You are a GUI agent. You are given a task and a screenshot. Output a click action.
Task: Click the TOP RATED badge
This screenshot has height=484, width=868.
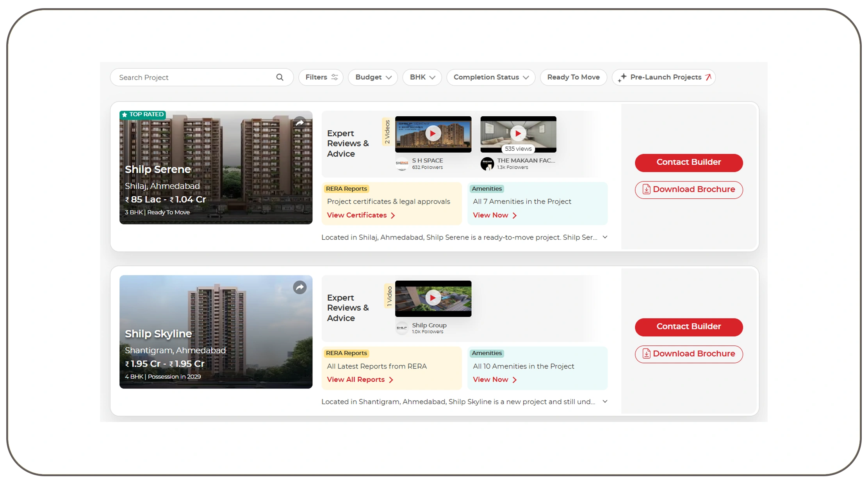(143, 115)
